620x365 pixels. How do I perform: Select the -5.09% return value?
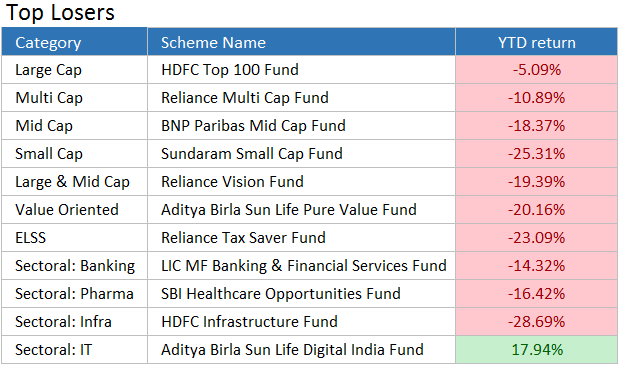[537, 70]
